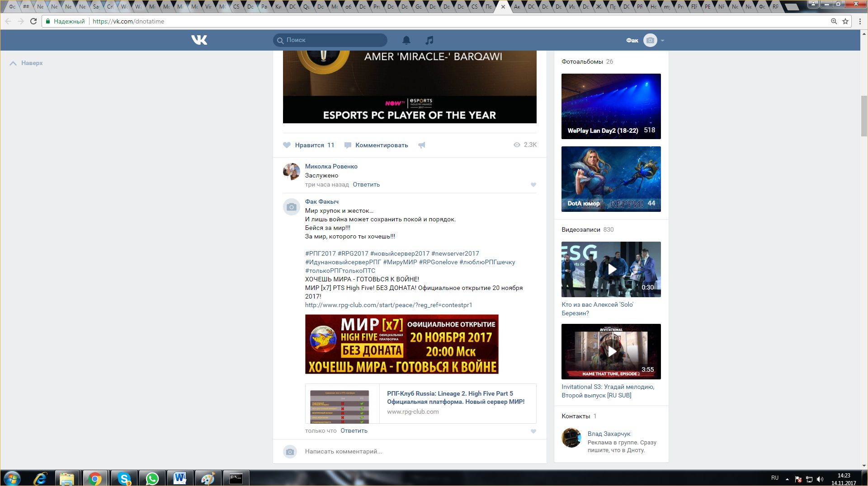Open the Invitational S3 Угадай мелодию video title

608,391
